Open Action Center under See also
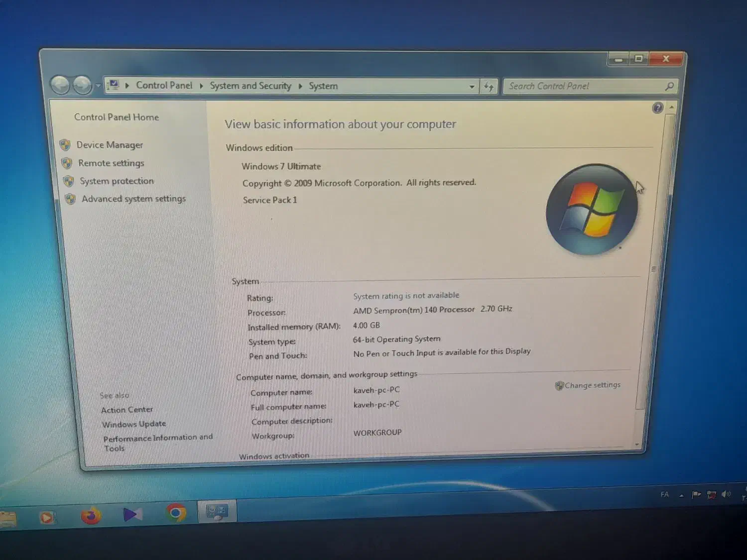Image resolution: width=747 pixels, height=560 pixels. tap(127, 410)
